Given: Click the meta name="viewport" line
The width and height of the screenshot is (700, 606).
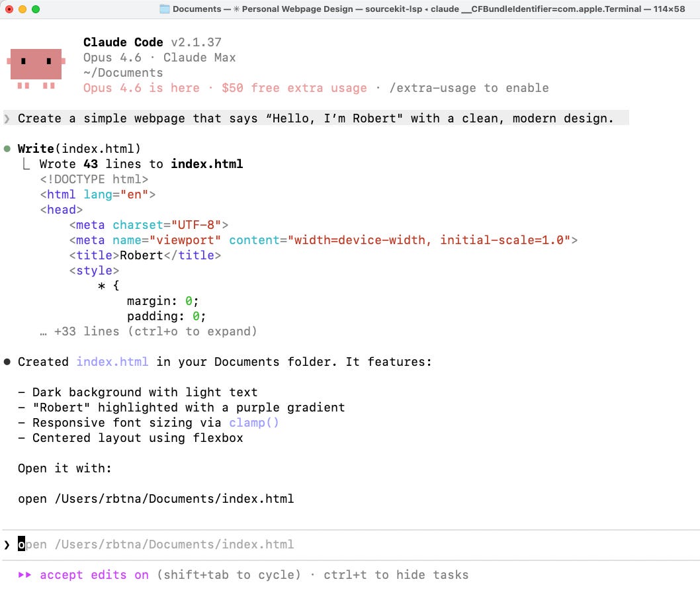Looking at the screenshot, I should [324, 240].
